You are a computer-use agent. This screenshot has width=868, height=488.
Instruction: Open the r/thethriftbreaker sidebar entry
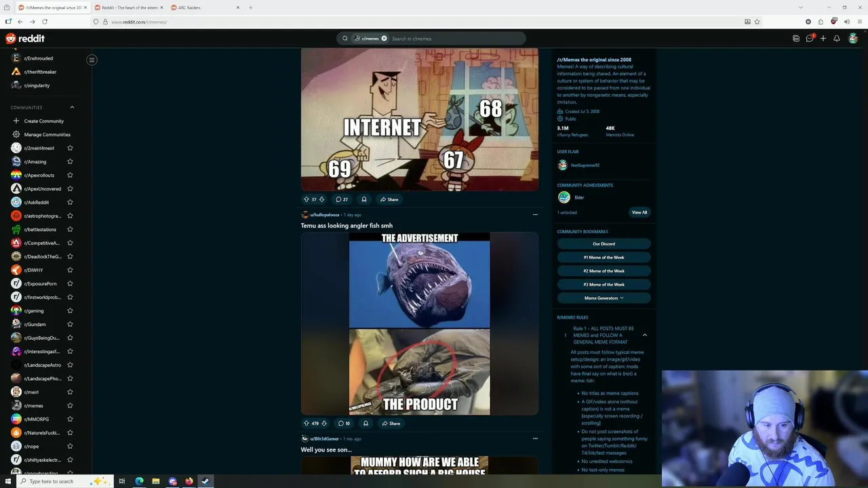tap(40, 72)
